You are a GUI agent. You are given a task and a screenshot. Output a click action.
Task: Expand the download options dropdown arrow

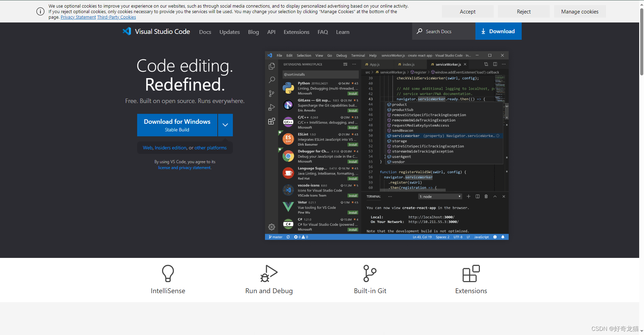click(225, 125)
